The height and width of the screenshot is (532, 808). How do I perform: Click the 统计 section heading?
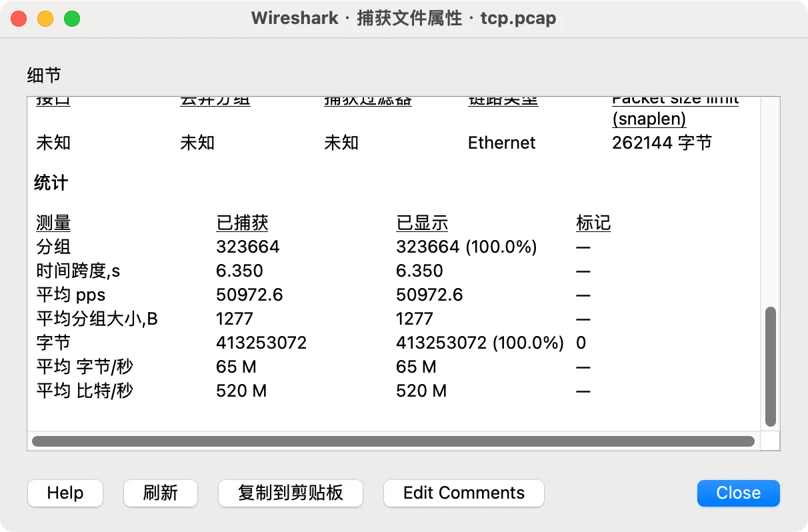[x=51, y=183]
